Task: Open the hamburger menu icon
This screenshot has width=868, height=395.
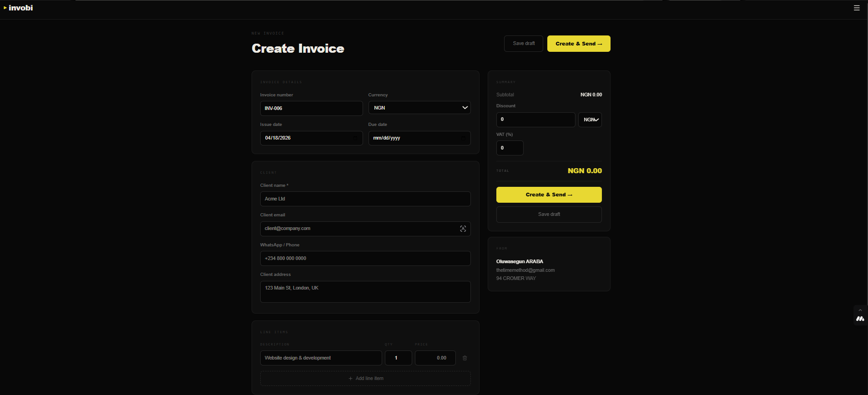Action: [857, 8]
